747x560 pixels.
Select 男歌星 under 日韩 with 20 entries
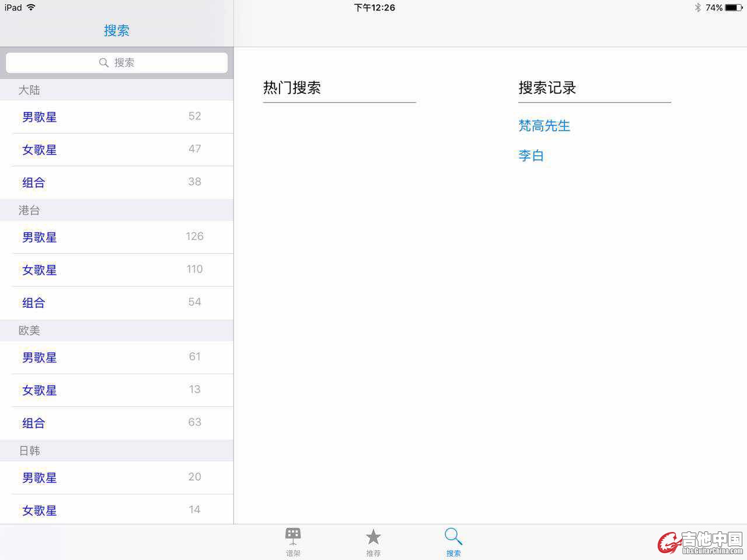coord(40,477)
